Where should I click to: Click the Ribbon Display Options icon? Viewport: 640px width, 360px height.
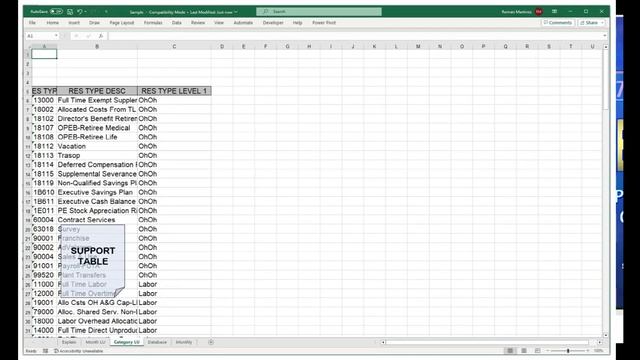[x=554, y=11]
